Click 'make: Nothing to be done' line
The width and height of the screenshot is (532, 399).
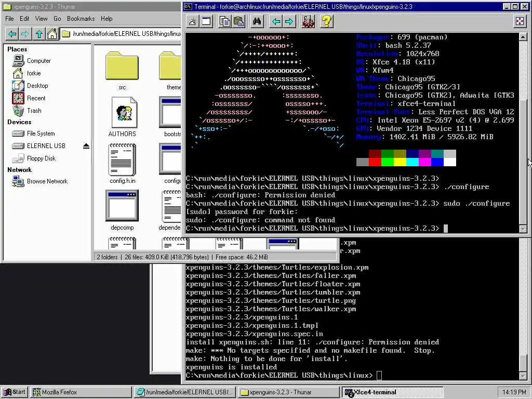coord(267,359)
